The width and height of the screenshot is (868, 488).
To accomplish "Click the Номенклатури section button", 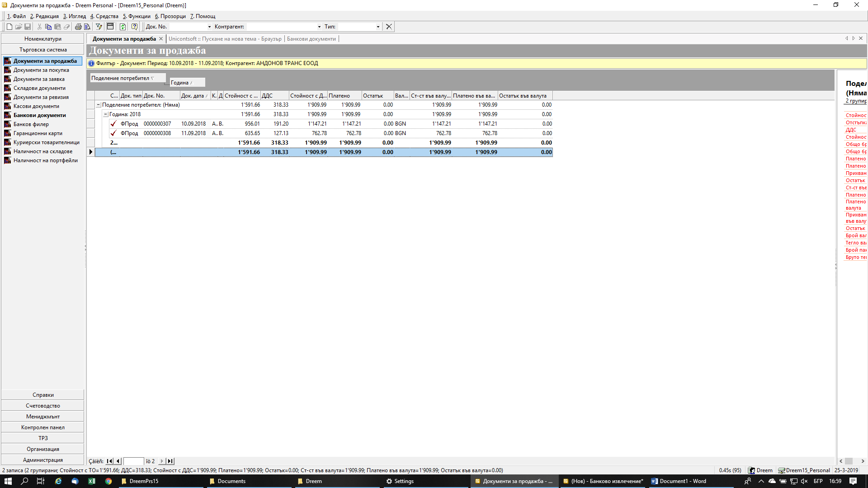I will (x=43, y=39).
